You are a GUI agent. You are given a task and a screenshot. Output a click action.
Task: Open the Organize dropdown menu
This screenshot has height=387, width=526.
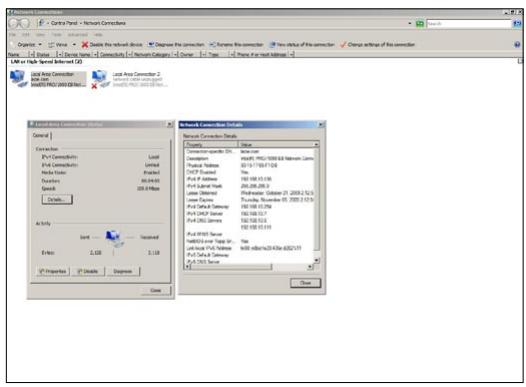(29, 44)
